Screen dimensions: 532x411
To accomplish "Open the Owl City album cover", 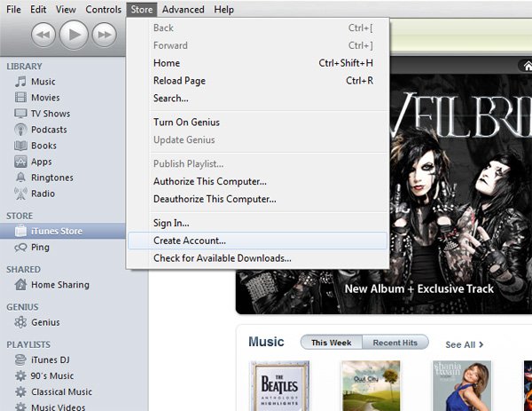I will pos(371,386).
